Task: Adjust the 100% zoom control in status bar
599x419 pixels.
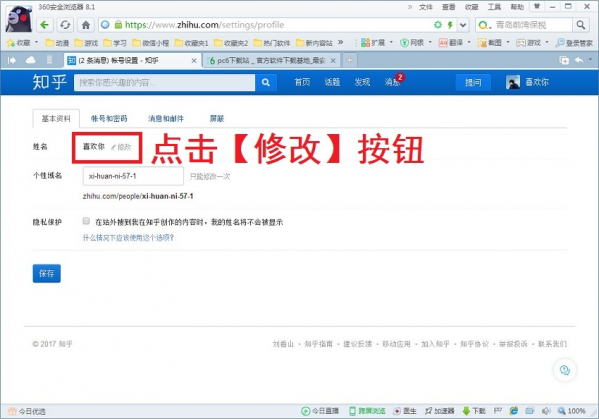Action: 572,411
